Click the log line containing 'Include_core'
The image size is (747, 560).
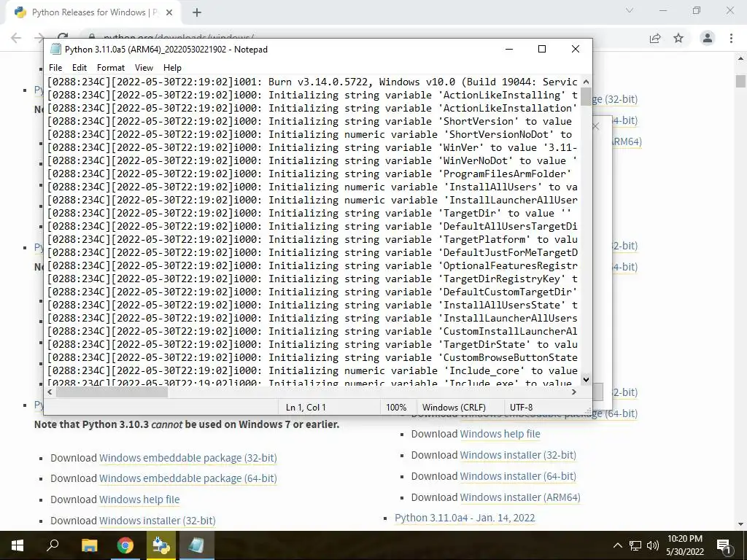pyautogui.click(x=312, y=370)
